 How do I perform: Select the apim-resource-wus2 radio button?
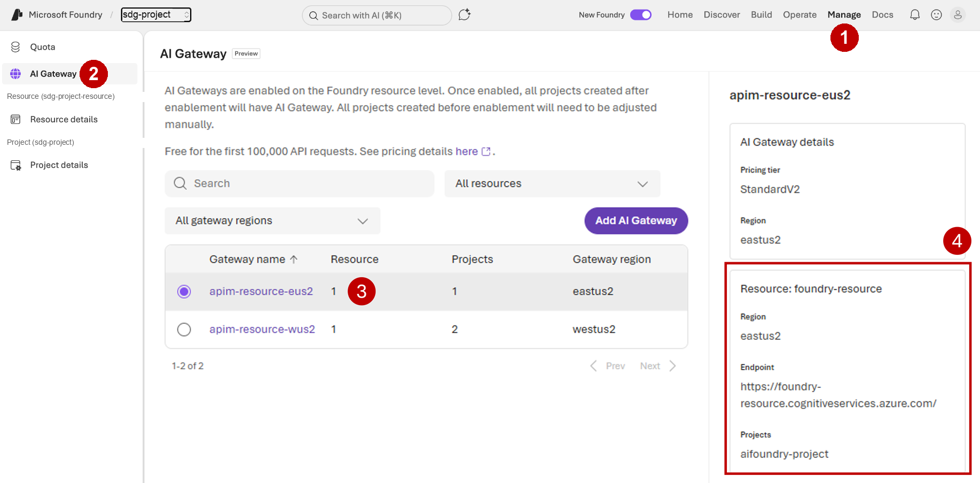184,330
